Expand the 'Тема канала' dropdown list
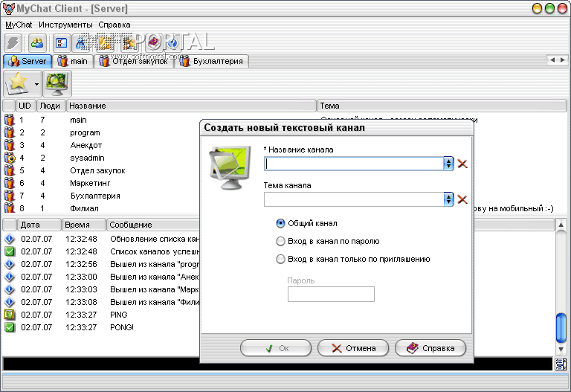Screen dimensions: 571x392 tap(448, 199)
